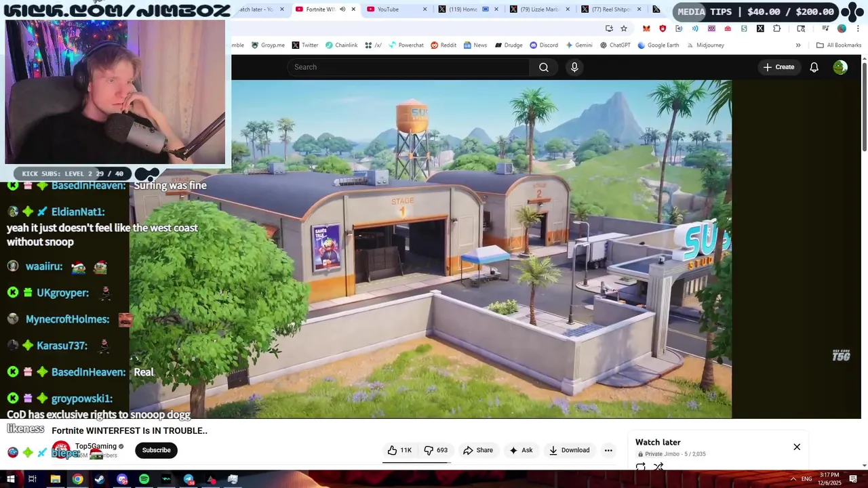Click the YouTube search magnifier button
The width and height of the screenshot is (868, 488).
(x=544, y=67)
